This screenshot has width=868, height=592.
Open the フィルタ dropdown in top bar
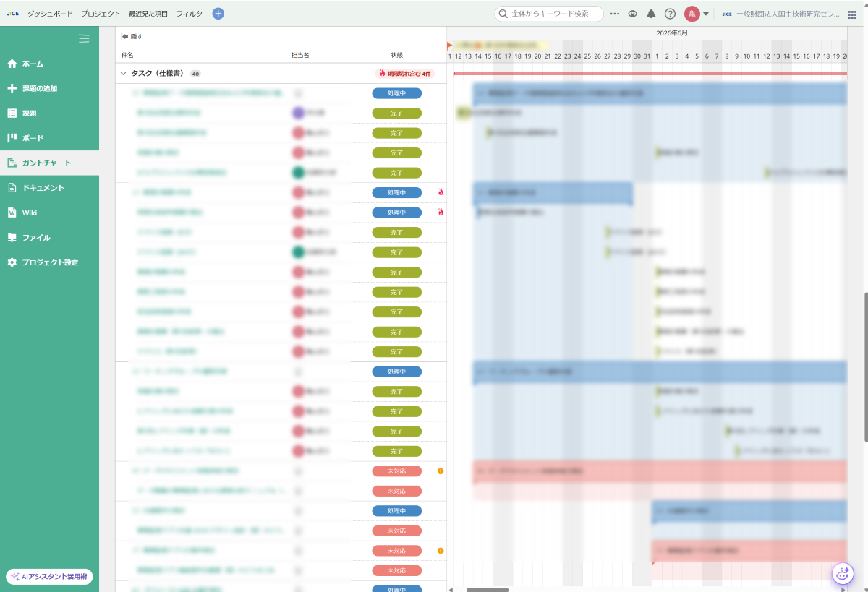190,14
